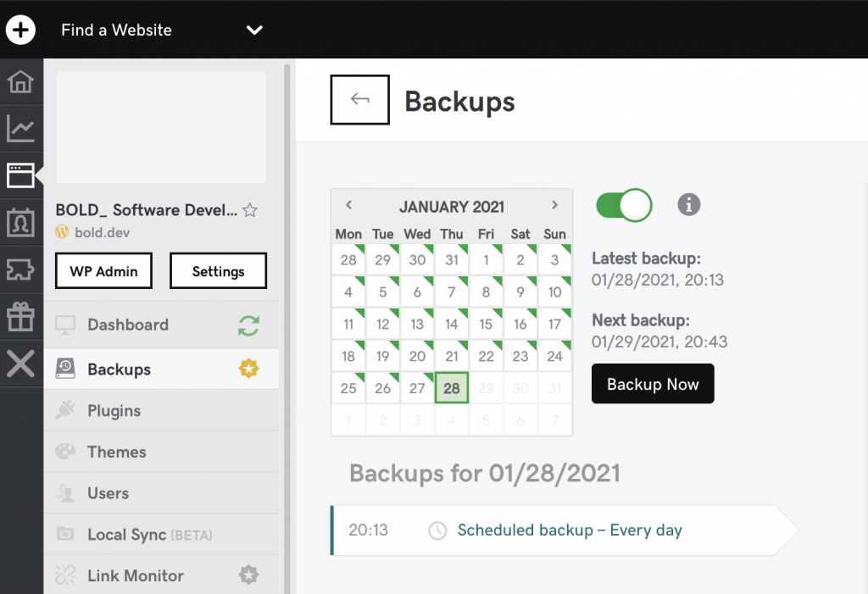The height and width of the screenshot is (594, 868).
Task: Click the Local Sync folder icon
Action: [65, 534]
